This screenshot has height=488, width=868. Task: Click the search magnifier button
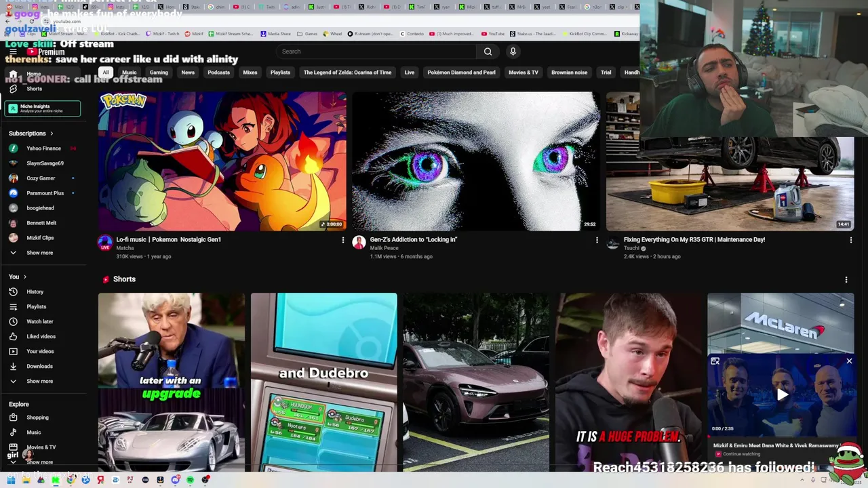click(488, 52)
